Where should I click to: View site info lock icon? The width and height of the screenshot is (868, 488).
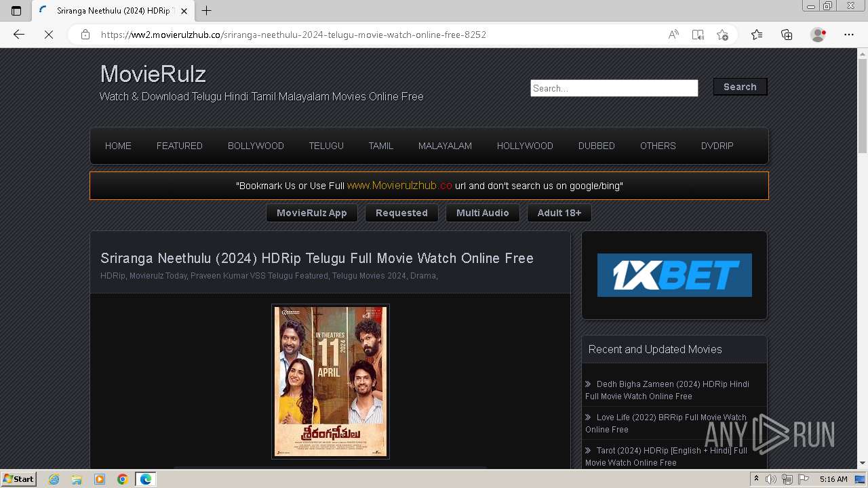click(x=85, y=35)
